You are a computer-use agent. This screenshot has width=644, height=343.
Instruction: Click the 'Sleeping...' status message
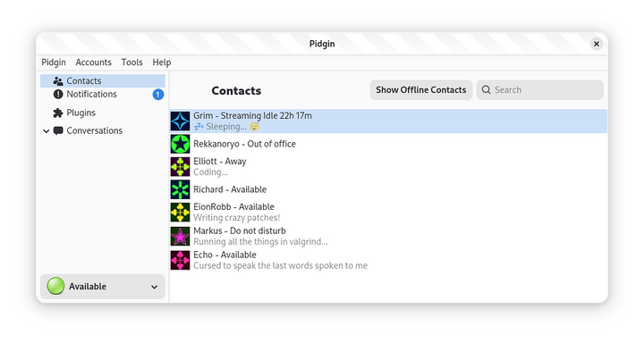226,127
